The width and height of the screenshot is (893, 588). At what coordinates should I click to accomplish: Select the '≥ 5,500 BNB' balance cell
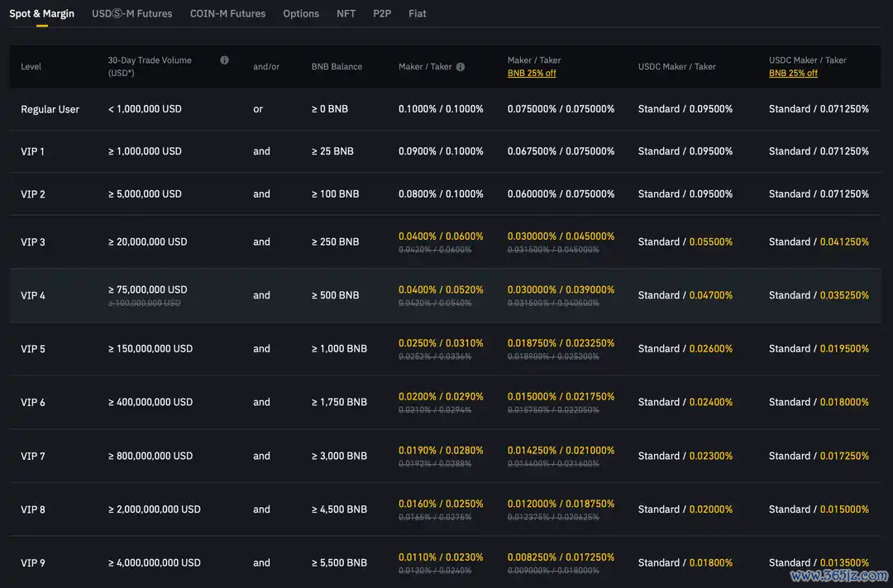coord(339,562)
